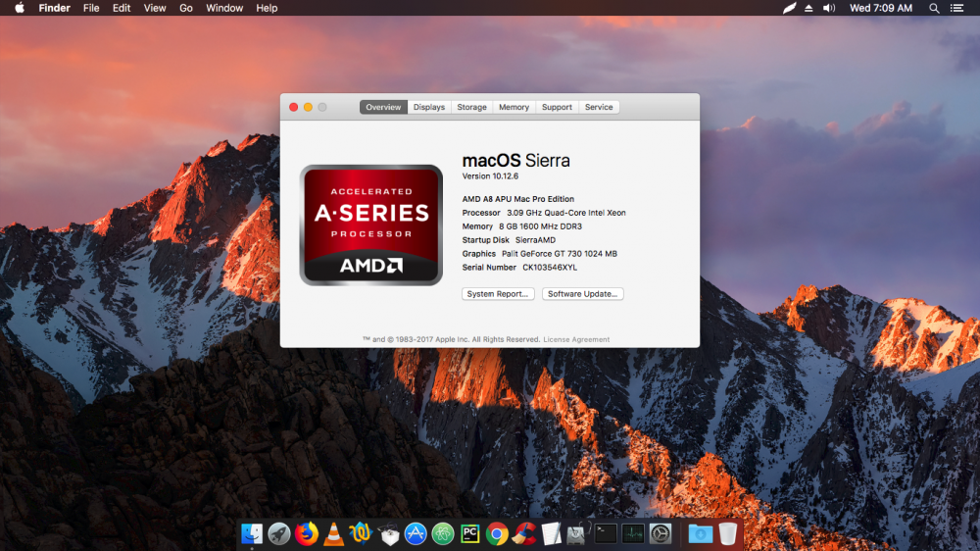Open Activity Monitor in the Dock

point(633,533)
